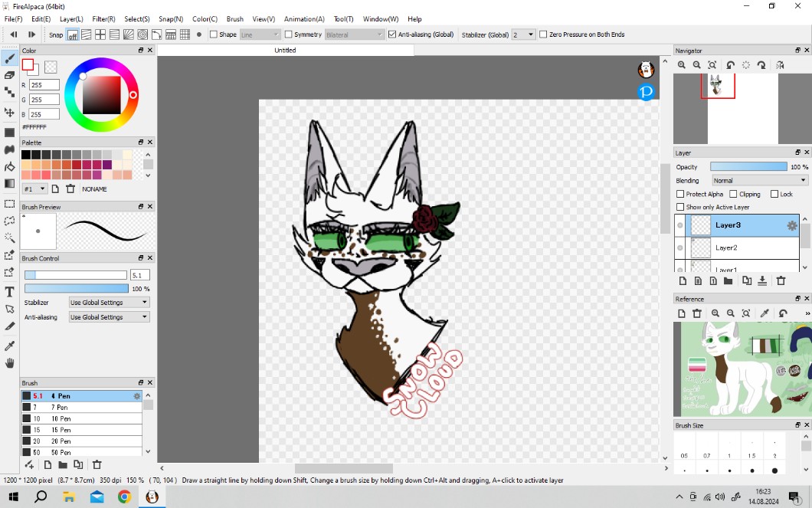Choose the Text tool
The width and height of the screenshot is (812, 508).
(10, 292)
